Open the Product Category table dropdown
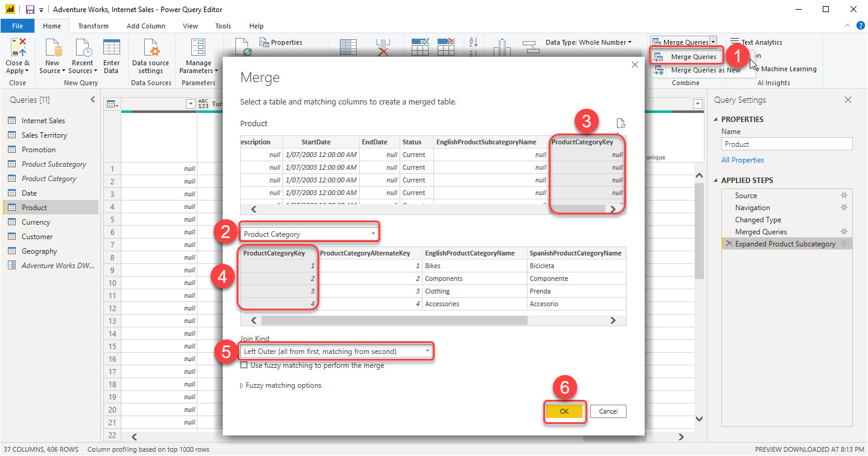This screenshot has width=868, height=456. 309,234
